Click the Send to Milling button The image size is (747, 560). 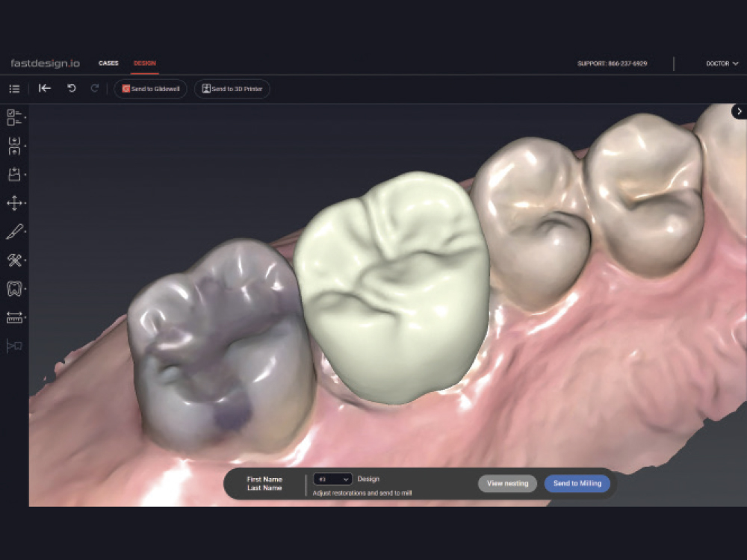click(x=577, y=483)
